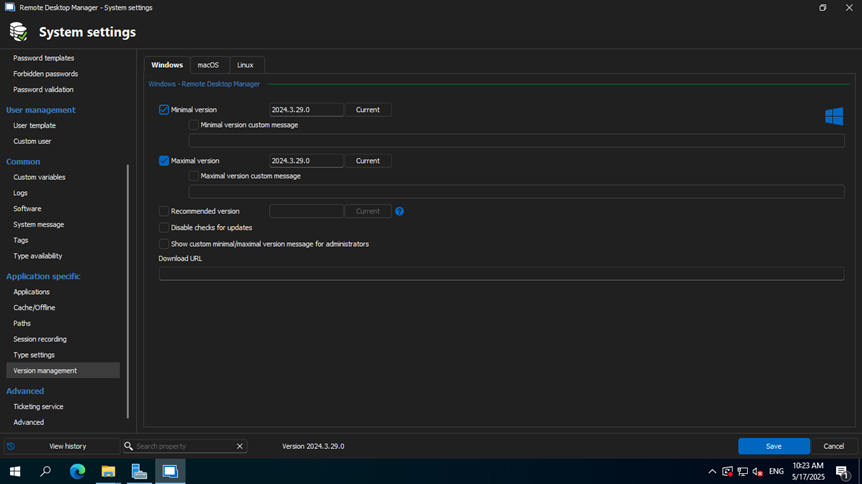
Task: Click View history button
Action: 62,446
